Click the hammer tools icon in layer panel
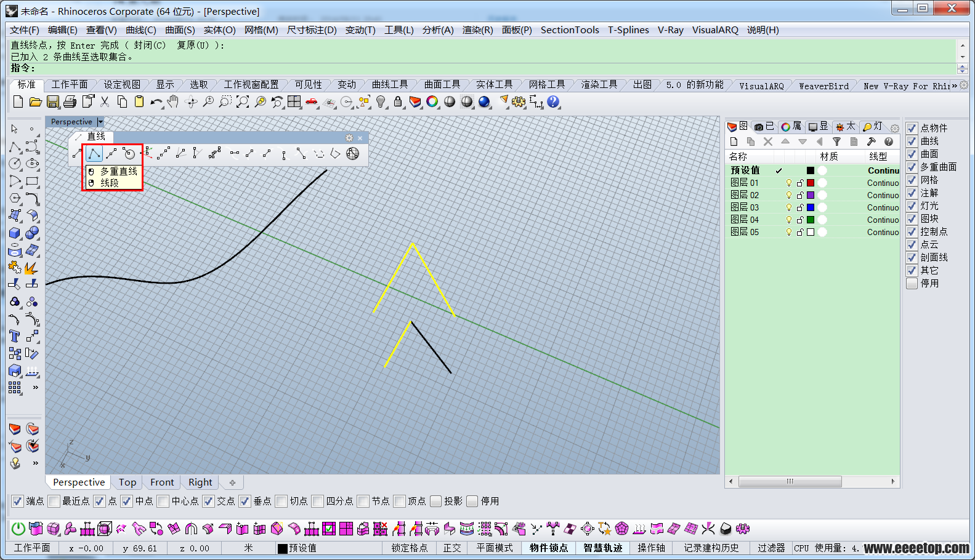975x560 pixels. click(871, 142)
